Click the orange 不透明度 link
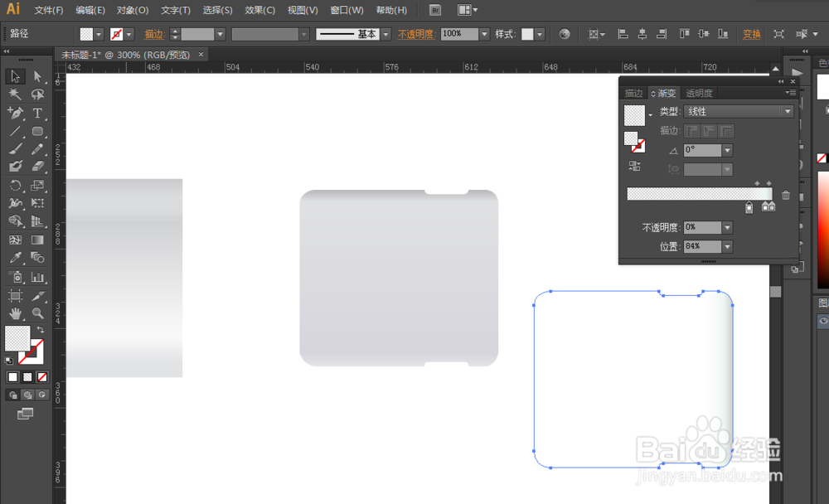 point(415,34)
